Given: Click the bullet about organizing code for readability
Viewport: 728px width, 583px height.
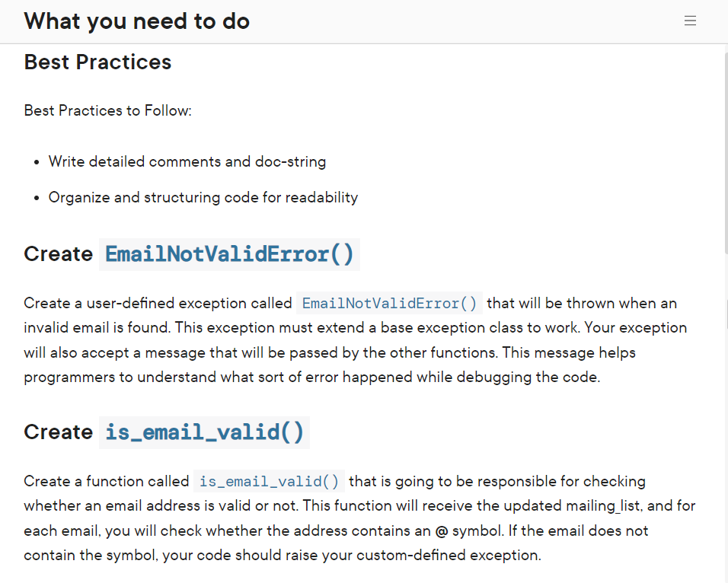Looking at the screenshot, I should click(203, 197).
